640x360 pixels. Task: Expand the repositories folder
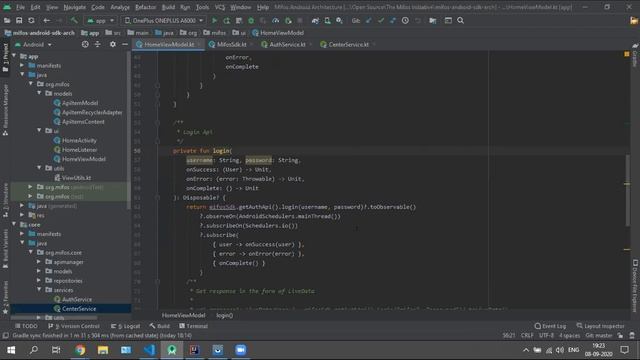coord(40,280)
